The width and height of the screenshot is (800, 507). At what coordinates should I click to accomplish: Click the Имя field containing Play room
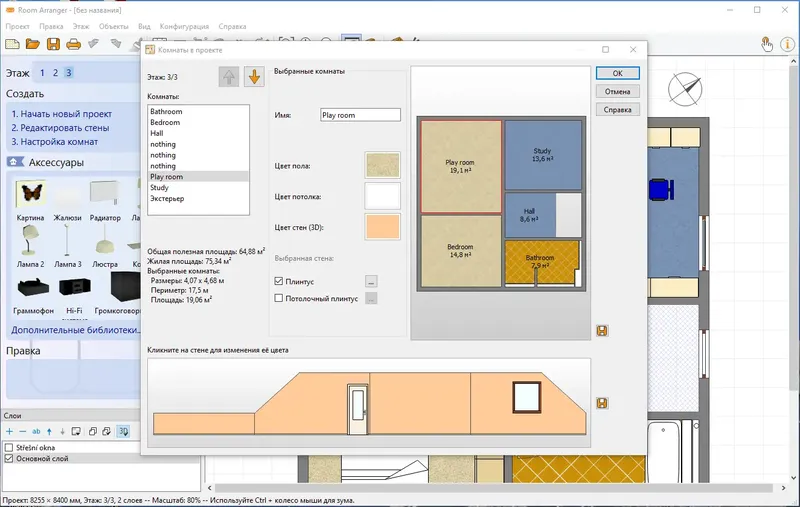360,115
